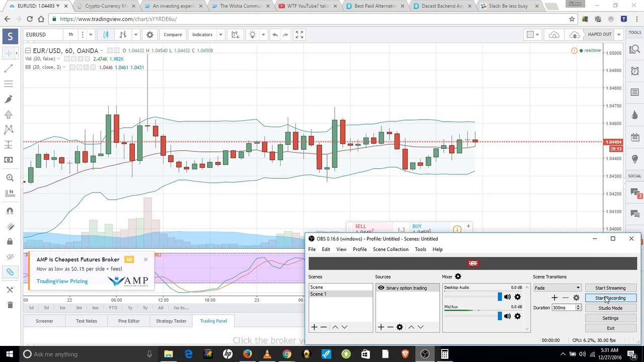Toggle magnet mode icon in left toolbar
The width and height of the screenshot is (644, 362).
(x=10, y=211)
